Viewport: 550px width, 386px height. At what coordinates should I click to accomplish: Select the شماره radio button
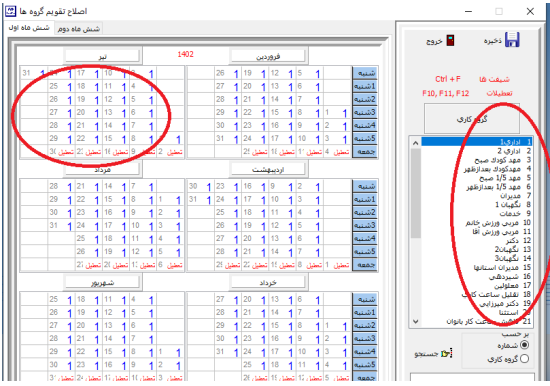[524, 345]
